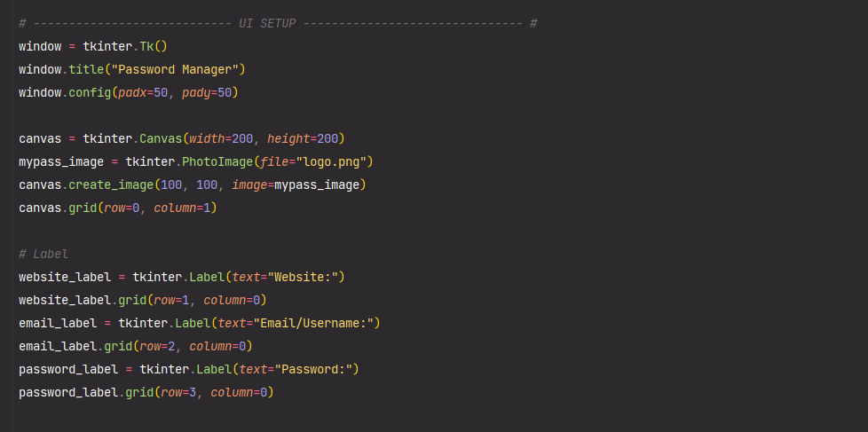The image size is (868, 432).
Task: Click "grid" in website_label.grid line
Action: pos(132,301)
